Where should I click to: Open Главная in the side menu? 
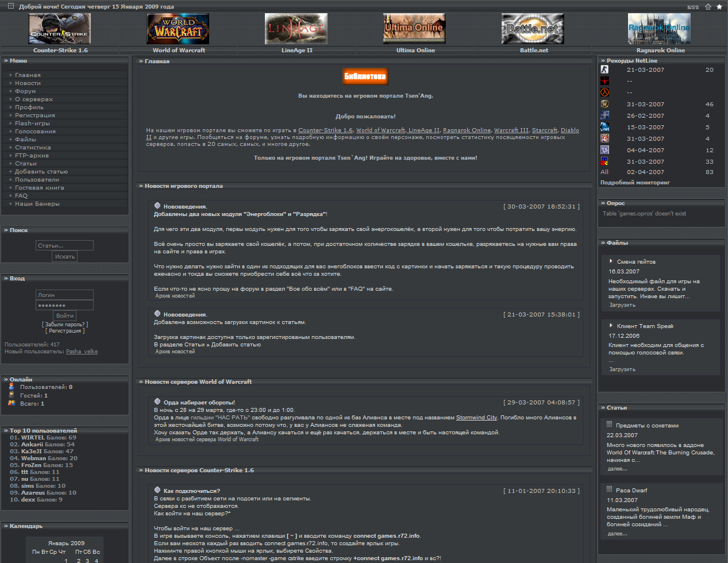(x=28, y=75)
